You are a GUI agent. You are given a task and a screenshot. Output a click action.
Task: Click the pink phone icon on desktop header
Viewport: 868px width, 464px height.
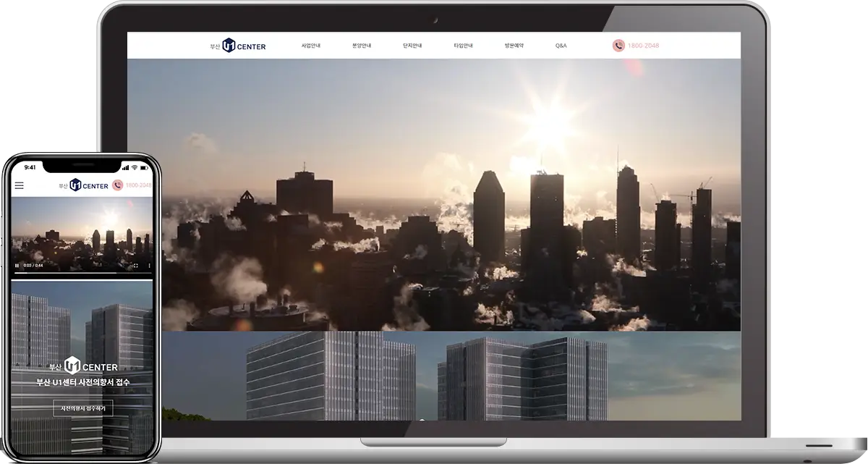(618, 46)
